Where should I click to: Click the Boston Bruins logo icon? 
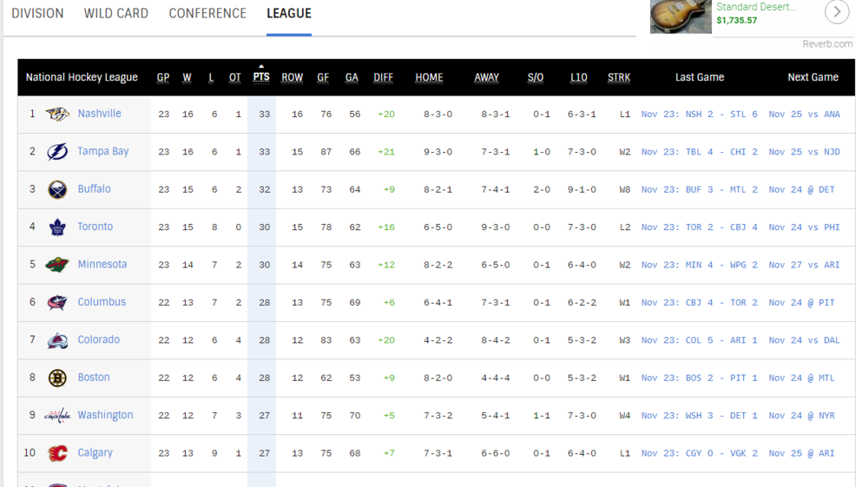tap(57, 378)
